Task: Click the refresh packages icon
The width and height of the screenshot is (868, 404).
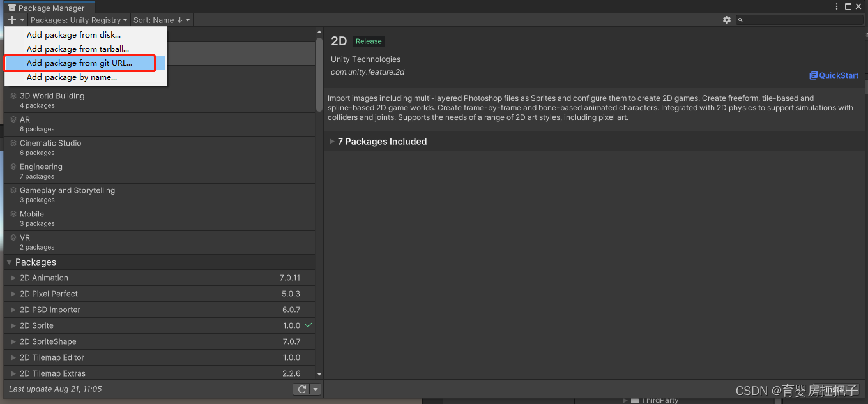Action: click(301, 389)
